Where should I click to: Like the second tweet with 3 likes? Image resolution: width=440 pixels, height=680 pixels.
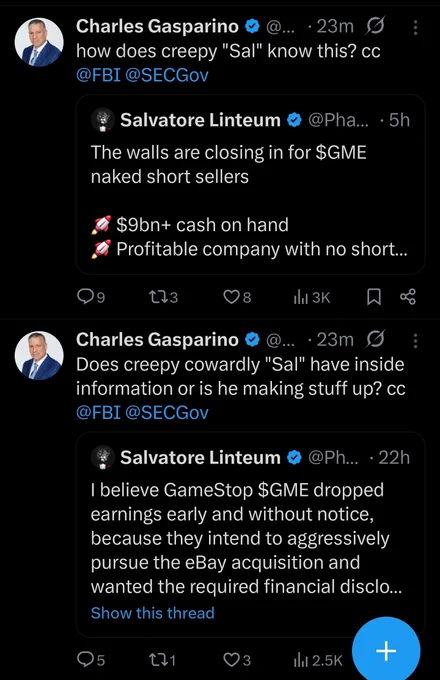click(237, 660)
